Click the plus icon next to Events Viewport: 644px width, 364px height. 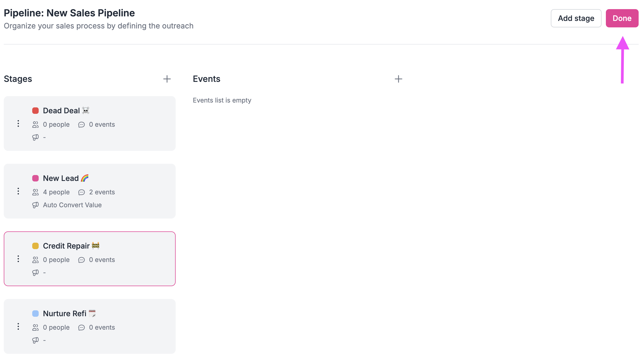pyautogui.click(x=398, y=79)
